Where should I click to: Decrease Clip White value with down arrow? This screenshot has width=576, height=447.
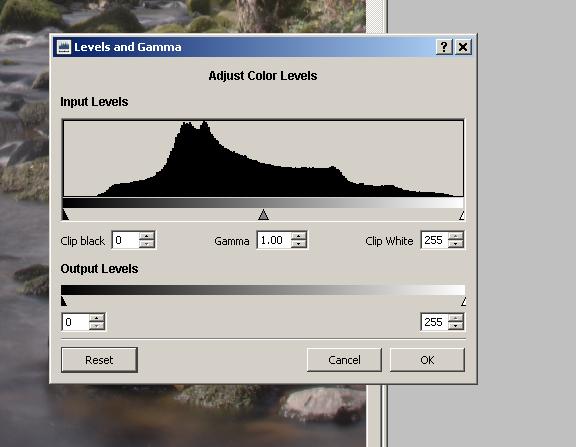click(456, 244)
